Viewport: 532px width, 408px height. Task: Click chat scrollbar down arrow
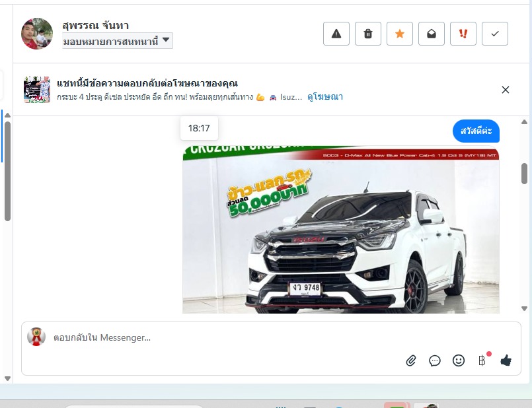pyautogui.click(x=524, y=308)
